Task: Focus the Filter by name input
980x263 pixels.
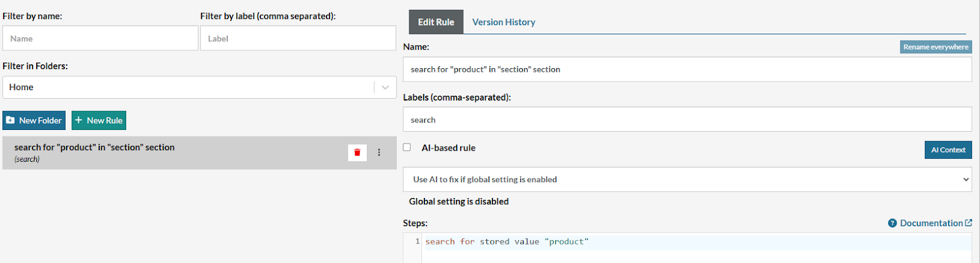Action: click(x=100, y=39)
